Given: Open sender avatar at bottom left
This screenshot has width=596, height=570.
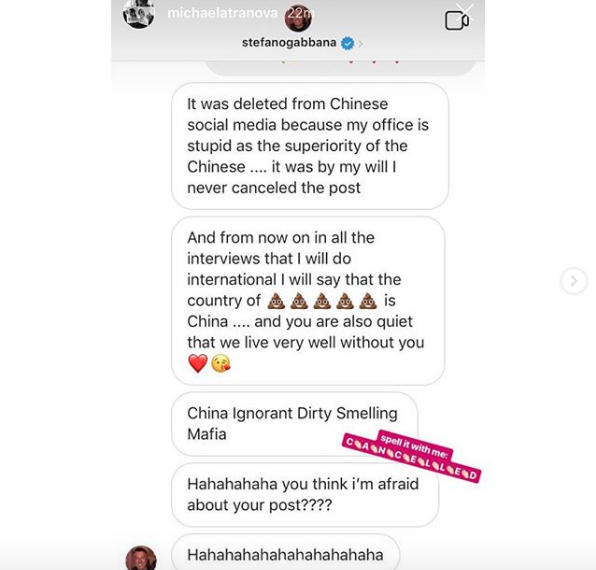Looking at the screenshot, I should click(141, 558).
